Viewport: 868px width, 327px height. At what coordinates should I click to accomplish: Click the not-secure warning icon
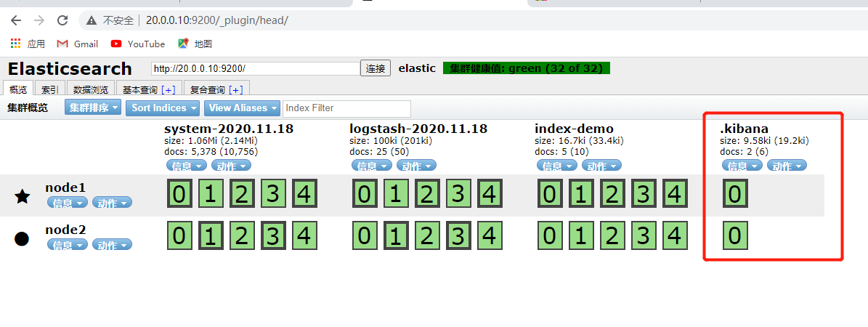tap(91, 20)
